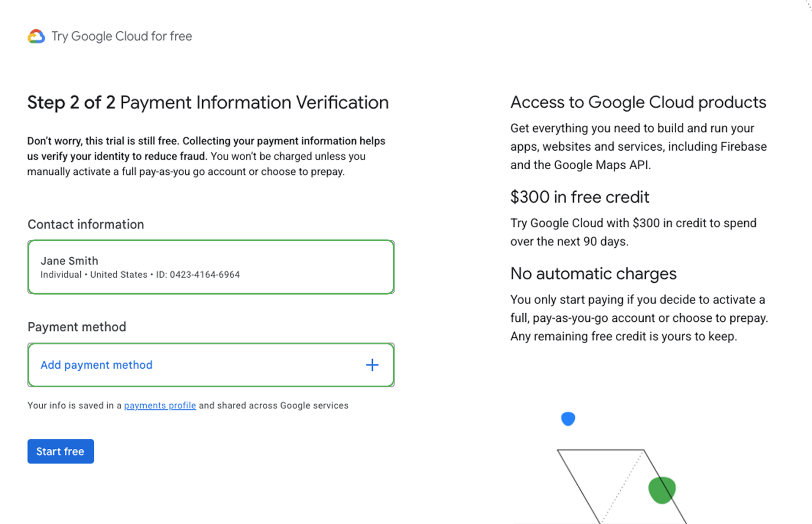Click the plus icon to add payment

click(x=372, y=365)
